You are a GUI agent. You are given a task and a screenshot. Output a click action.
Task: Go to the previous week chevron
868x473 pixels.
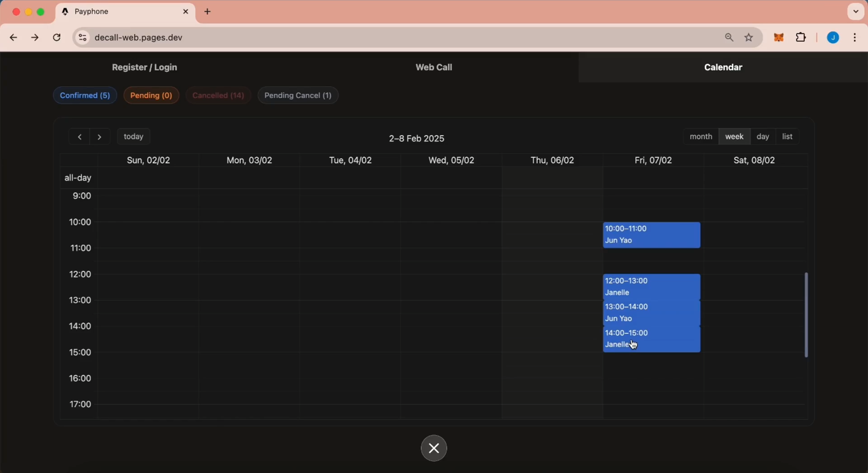coord(80,137)
